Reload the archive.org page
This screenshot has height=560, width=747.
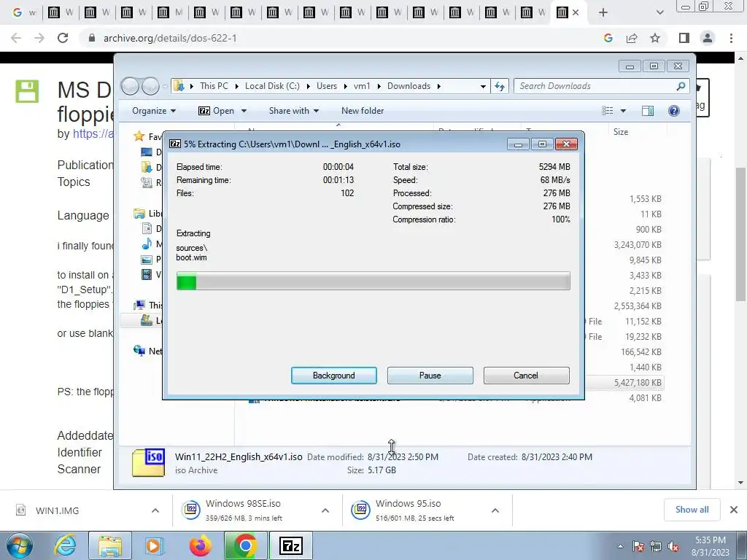click(x=63, y=38)
